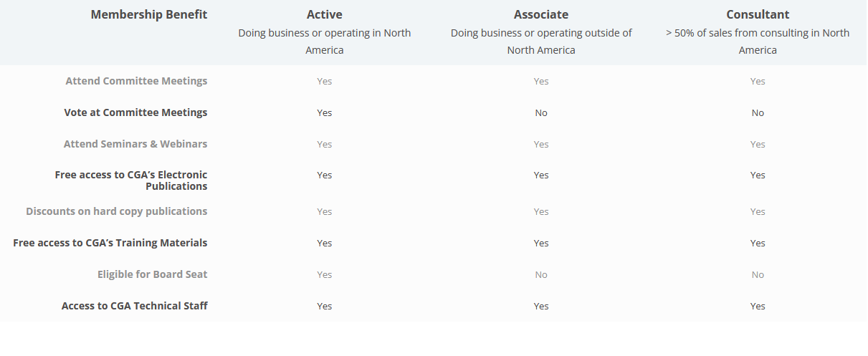Click Active's Yes for Eligible for Board Seat

(x=325, y=274)
